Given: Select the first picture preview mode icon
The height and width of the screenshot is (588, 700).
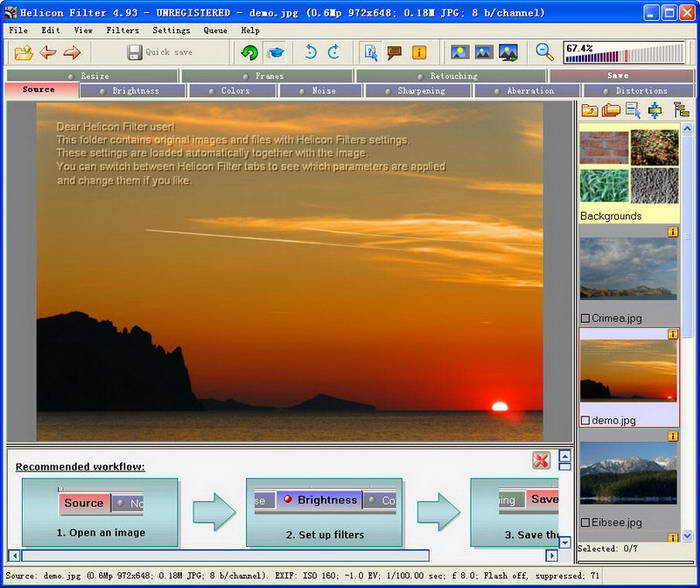Looking at the screenshot, I should point(460,52).
